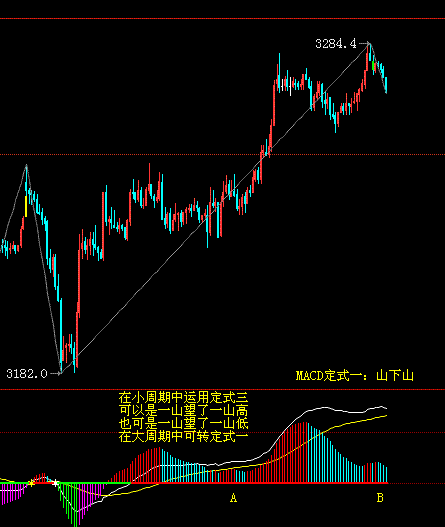Click the yellow candlestick near the first peak
The image size is (445, 527).
[26, 206]
